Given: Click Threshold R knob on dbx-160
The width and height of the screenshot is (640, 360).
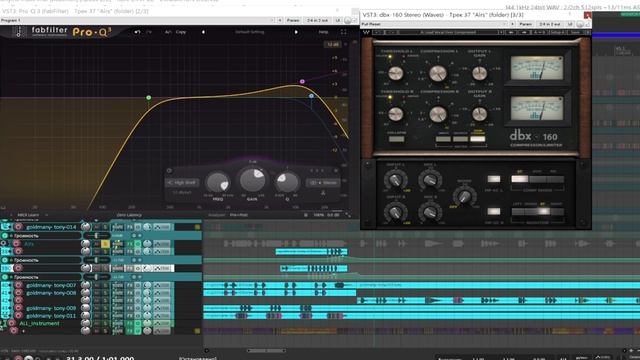Looking at the screenshot, I should (395, 114).
